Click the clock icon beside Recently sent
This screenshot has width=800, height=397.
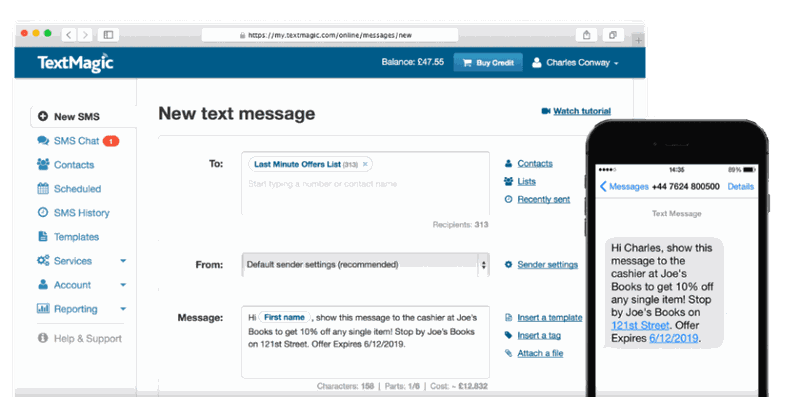[508, 200]
